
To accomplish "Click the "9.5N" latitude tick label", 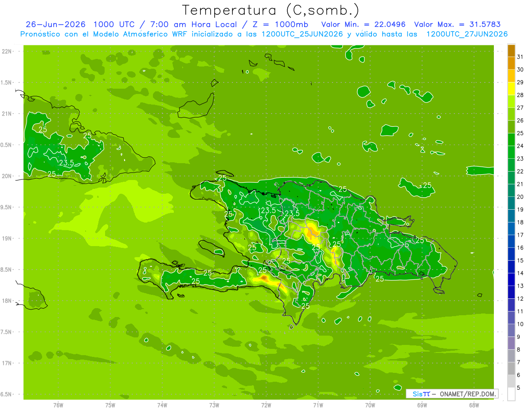I will [x=6, y=207].
